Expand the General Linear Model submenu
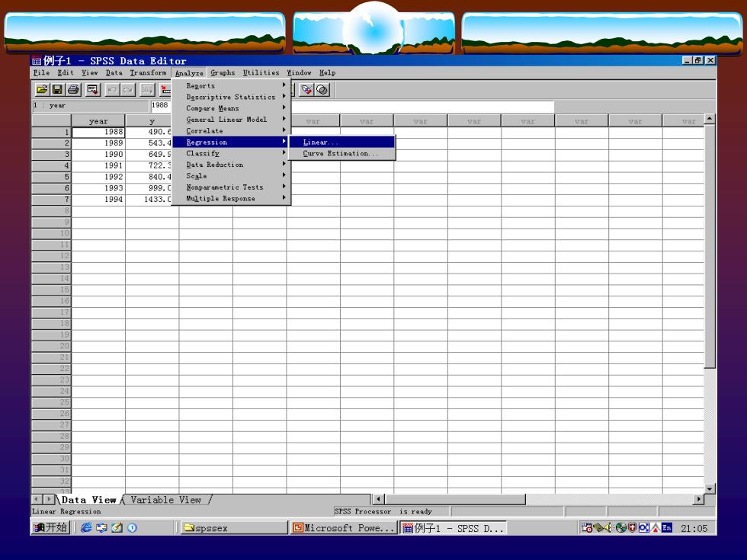Screen dimensions: 747x560 pyautogui.click(x=231, y=120)
